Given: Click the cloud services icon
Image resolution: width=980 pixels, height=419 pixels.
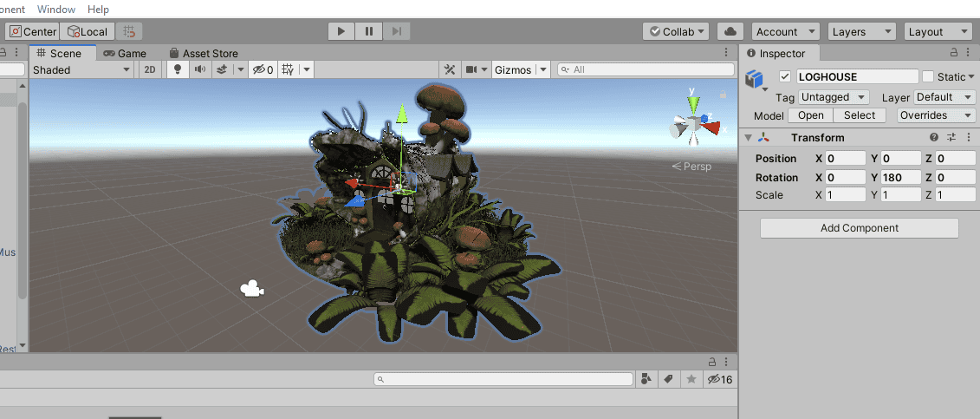Looking at the screenshot, I should coord(730,31).
